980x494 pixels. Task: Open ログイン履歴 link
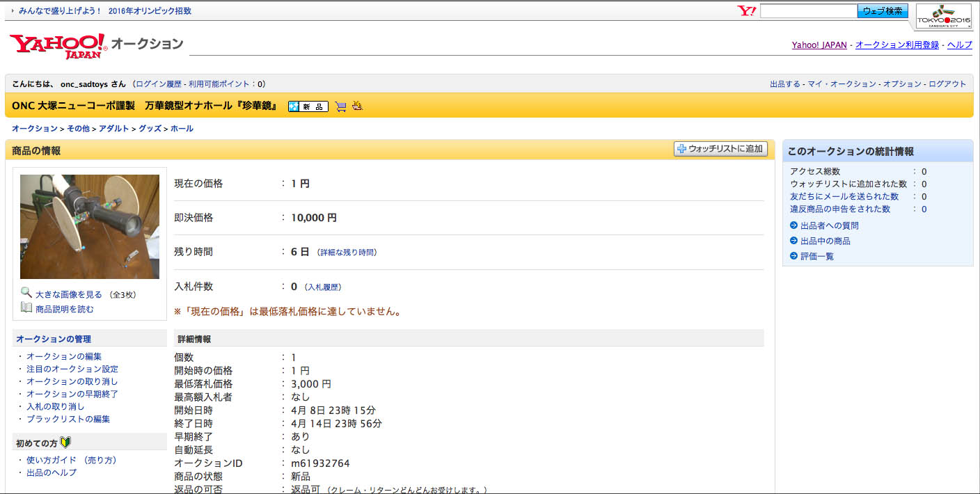click(158, 84)
